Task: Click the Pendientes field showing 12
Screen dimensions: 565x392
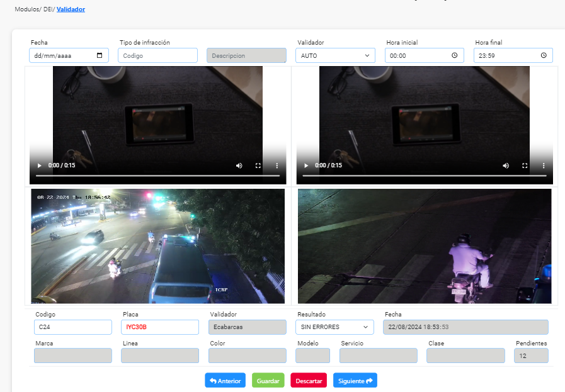Action: 531,356
